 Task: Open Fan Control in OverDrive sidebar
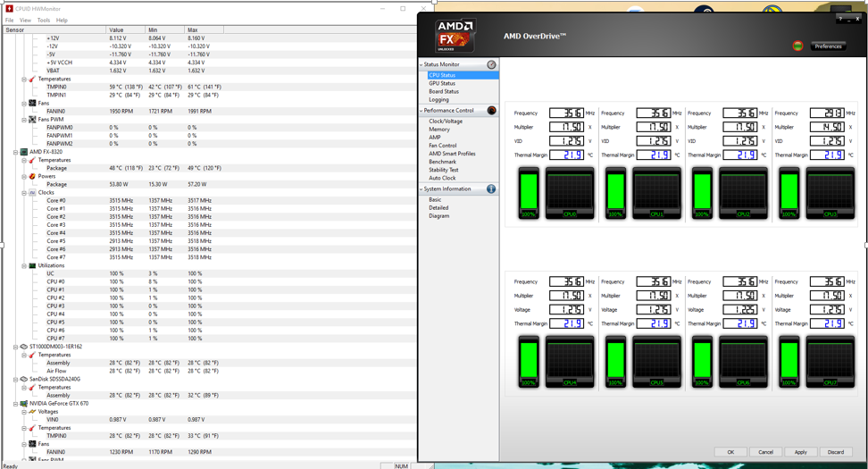point(442,146)
